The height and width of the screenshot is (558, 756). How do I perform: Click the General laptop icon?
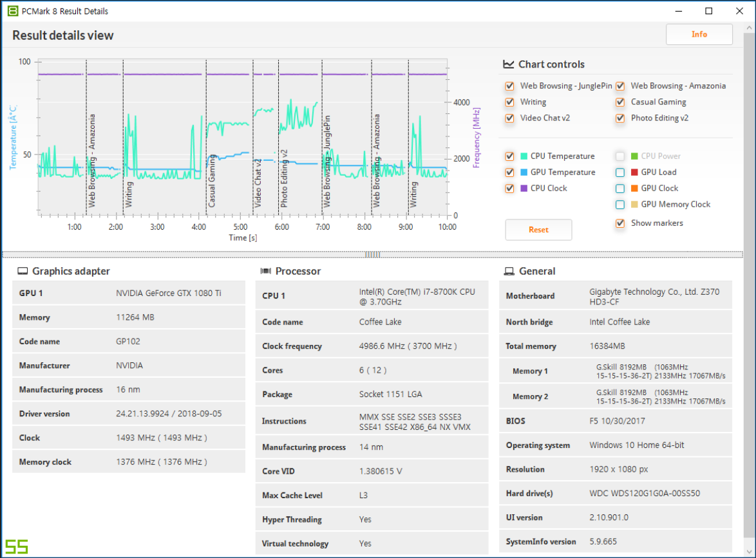509,272
